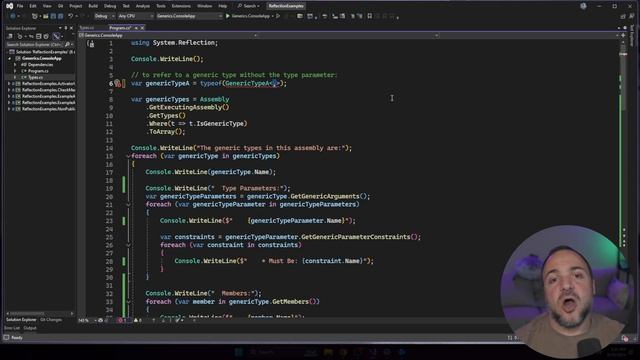Viewport: 640px width, 360px height.
Task: Click the breakpoint glyph on line 6
Action: [118, 83]
